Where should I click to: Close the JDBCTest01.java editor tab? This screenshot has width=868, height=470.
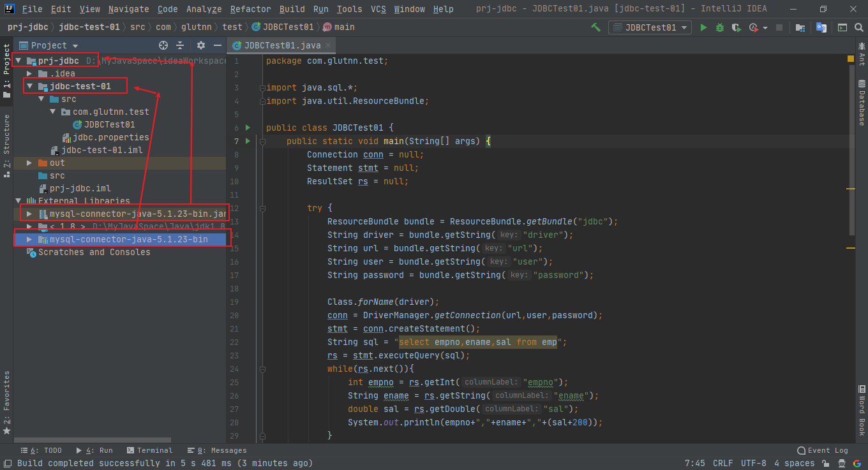[328, 45]
